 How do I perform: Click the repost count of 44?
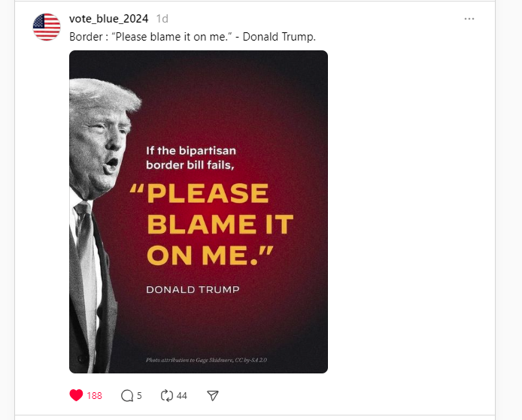(x=182, y=396)
